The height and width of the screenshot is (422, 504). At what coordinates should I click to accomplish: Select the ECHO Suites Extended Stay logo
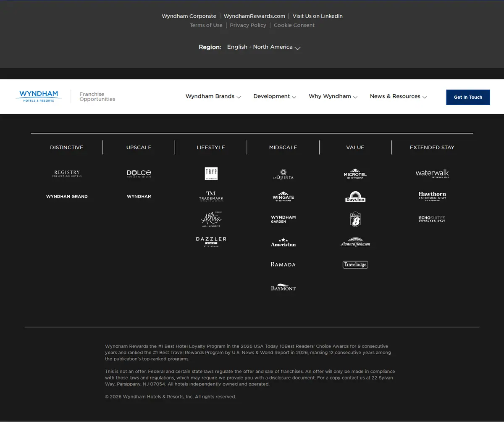[432, 219]
